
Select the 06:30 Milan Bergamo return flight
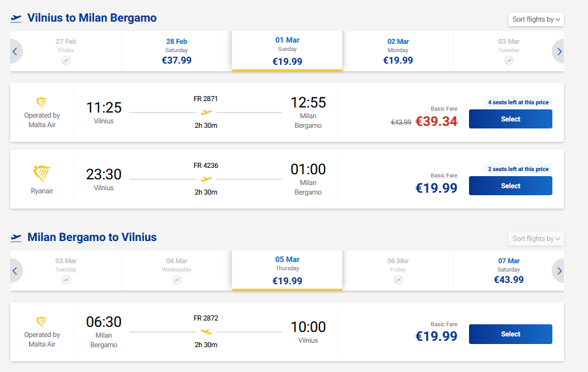510,334
